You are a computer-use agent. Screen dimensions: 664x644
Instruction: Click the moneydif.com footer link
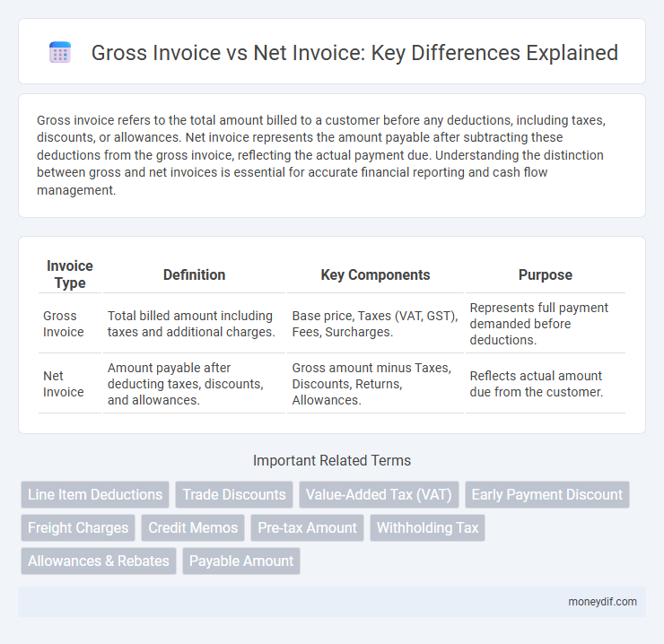[602, 602]
